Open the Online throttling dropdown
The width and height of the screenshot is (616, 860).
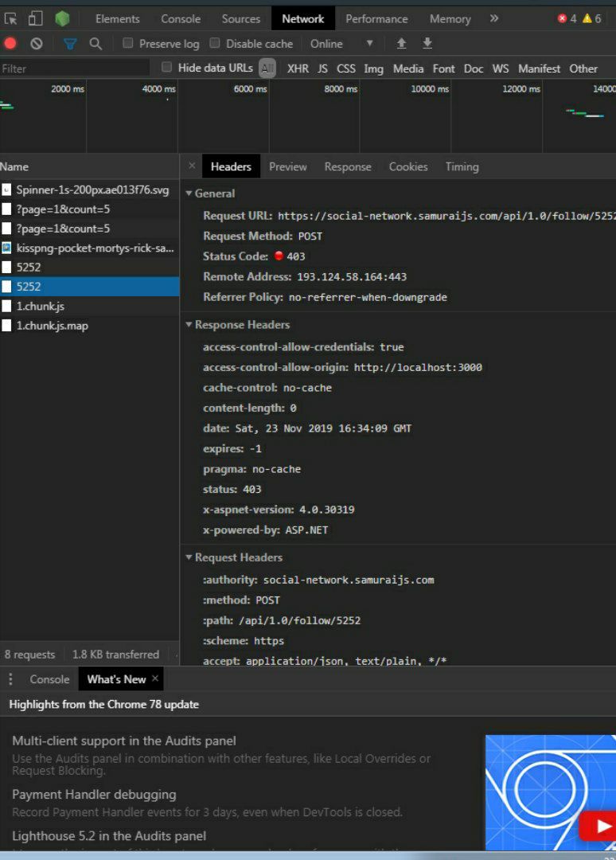click(341, 43)
